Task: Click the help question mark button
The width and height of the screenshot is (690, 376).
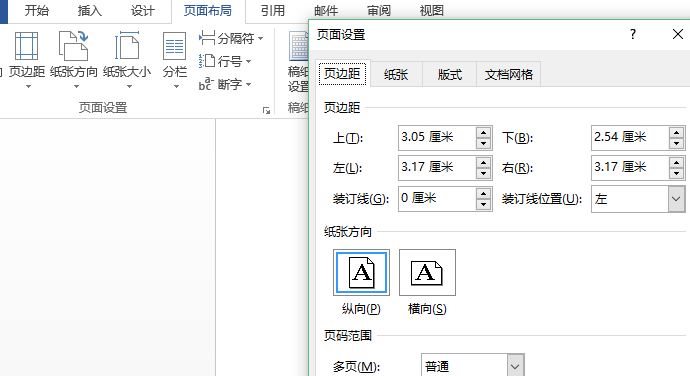Action: 633,34
